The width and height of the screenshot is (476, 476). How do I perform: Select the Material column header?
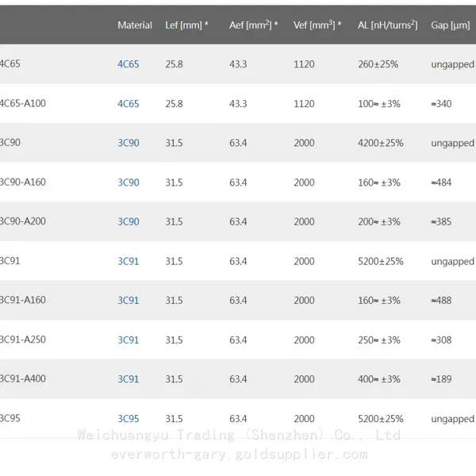[x=135, y=25]
